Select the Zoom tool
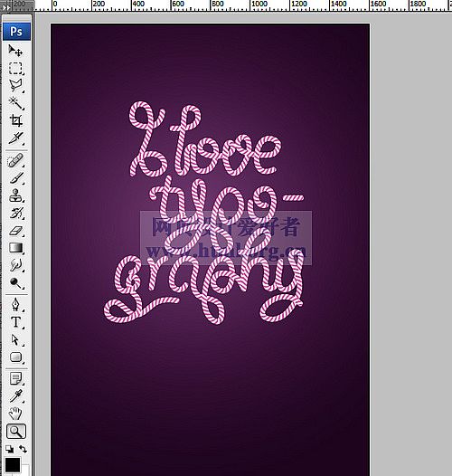 tap(16, 432)
